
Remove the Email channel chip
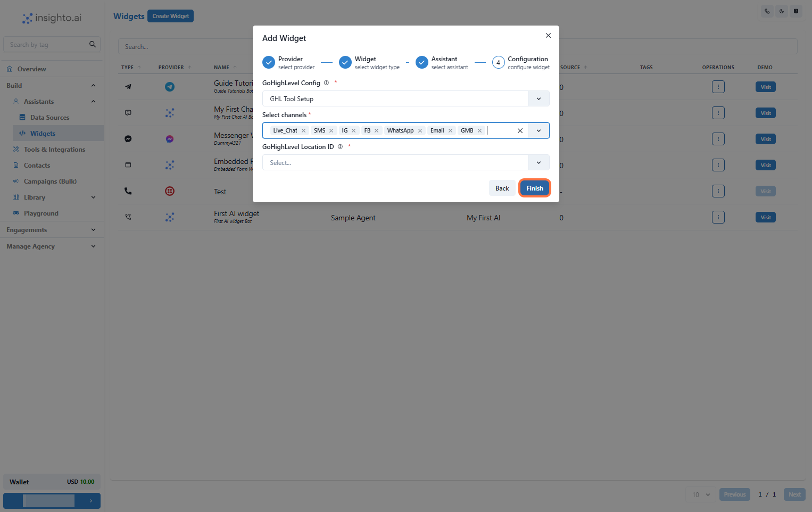tap(450, 130)
